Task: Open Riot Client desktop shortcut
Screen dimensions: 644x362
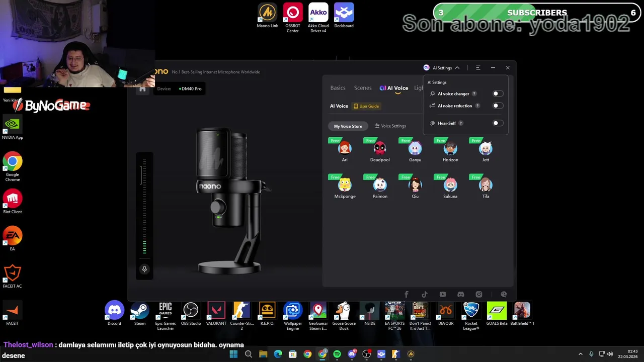Action: 13,202
